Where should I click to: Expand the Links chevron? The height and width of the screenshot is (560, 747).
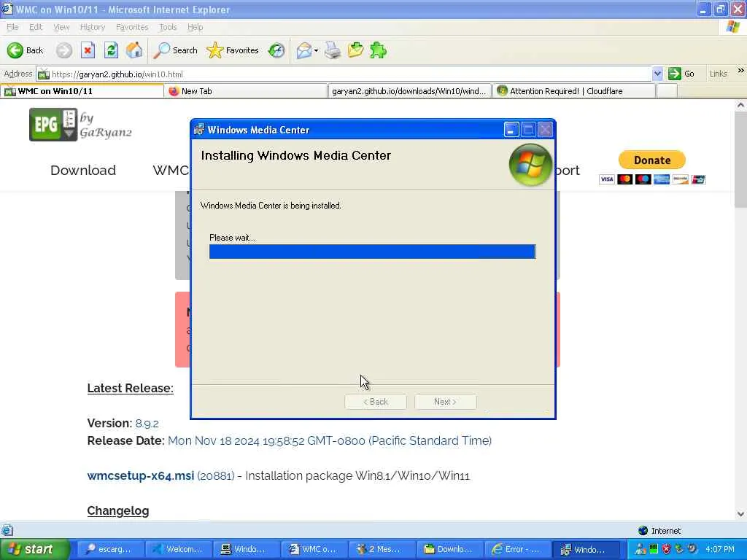coord(741,71)
